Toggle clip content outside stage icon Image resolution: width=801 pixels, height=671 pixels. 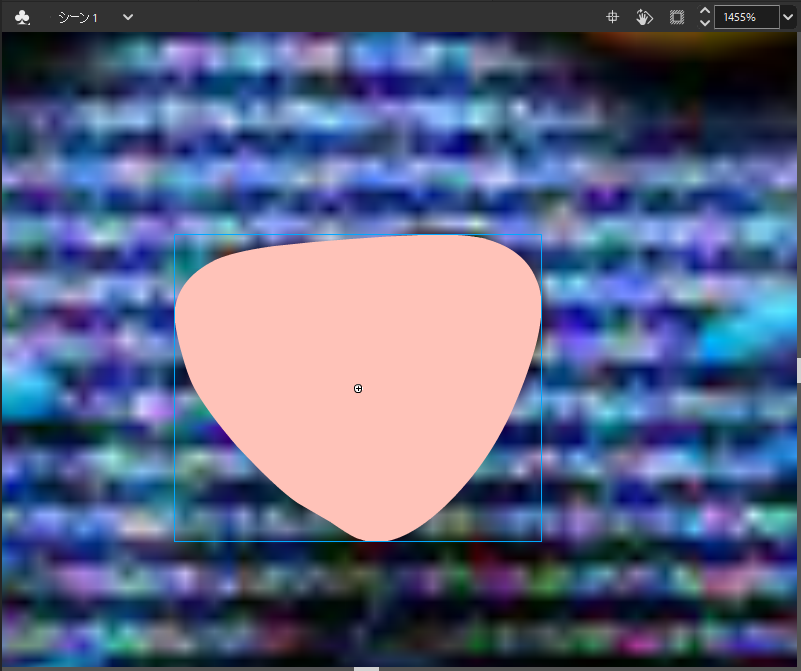pos(677,17)
